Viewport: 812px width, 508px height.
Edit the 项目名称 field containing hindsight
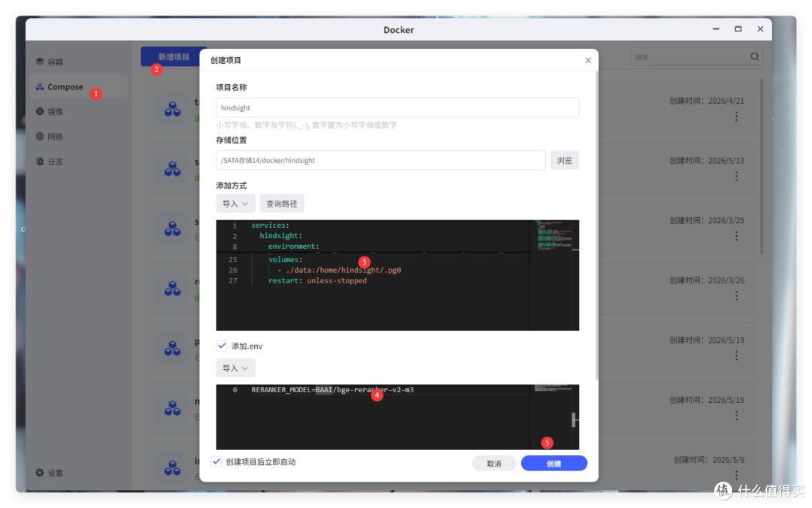point(397,107)
